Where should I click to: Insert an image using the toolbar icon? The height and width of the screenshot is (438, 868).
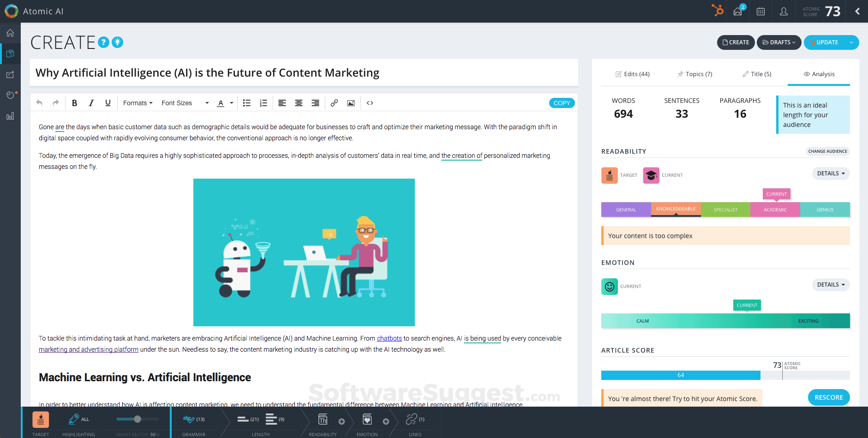(x=351, y=102)
